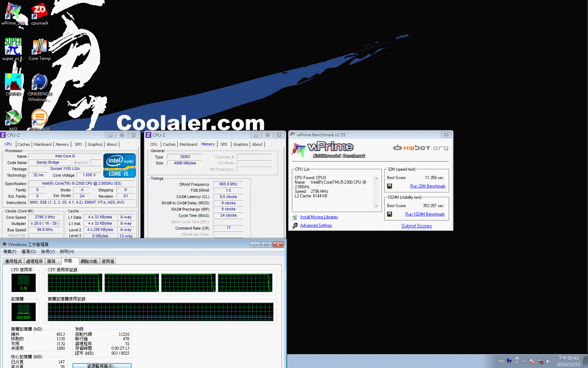Click the Core Speed value 2796.3 MHz
The width and height of the screenshot is (588, 368).
(45, 217)
